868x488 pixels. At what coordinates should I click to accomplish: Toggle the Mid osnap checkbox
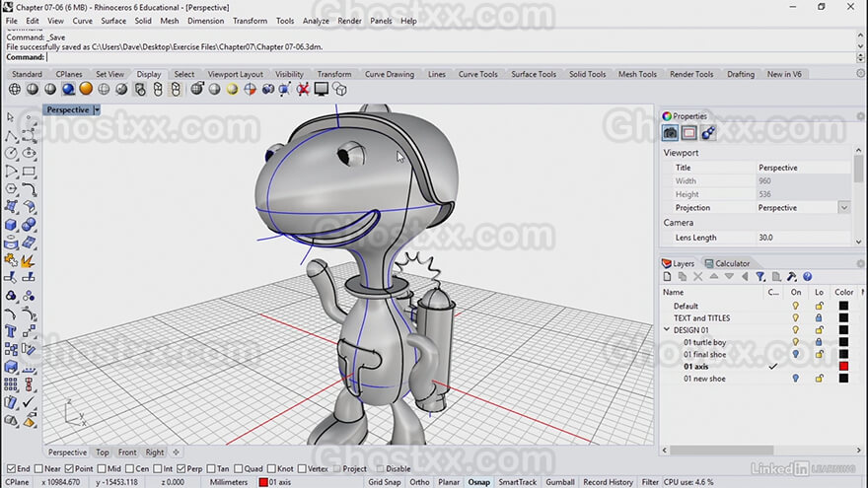click(102, 468)
